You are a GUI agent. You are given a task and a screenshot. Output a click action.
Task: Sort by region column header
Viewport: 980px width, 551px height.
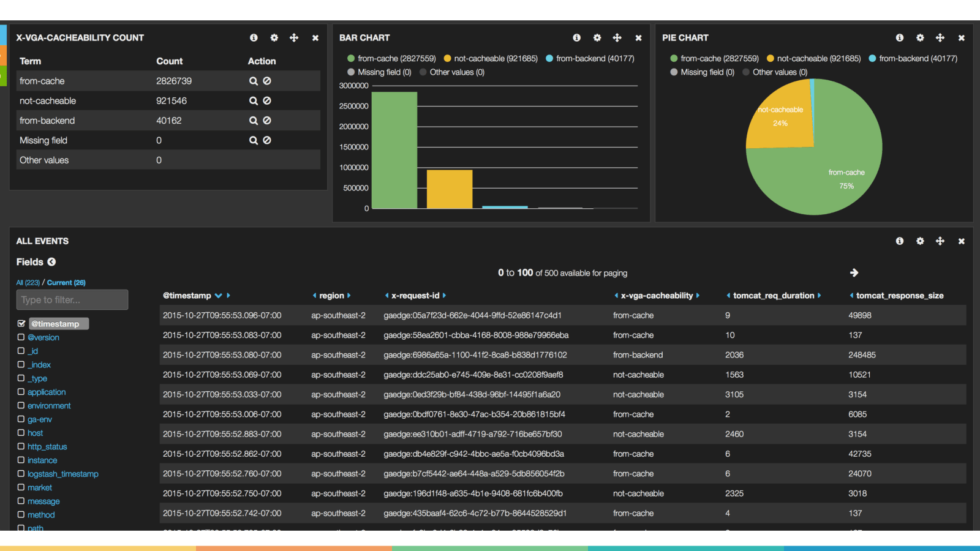click(x=331, y=296)
